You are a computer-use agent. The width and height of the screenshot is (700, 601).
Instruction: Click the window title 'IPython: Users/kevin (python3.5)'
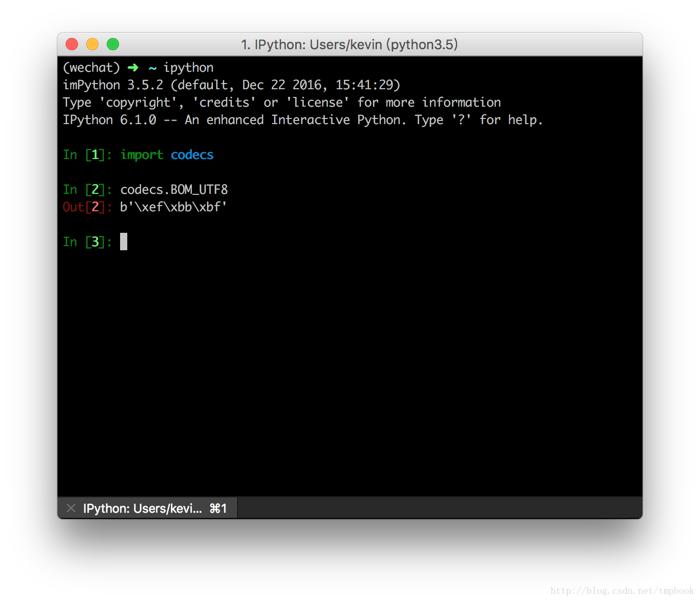349,45
